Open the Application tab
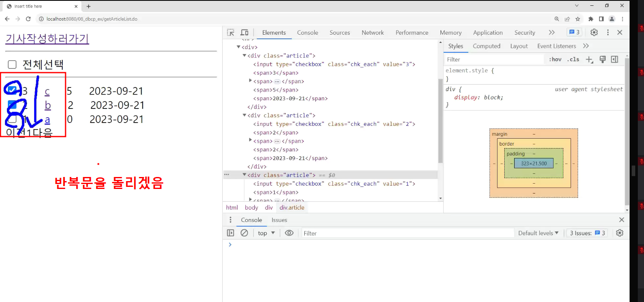 tap(488, 33)
